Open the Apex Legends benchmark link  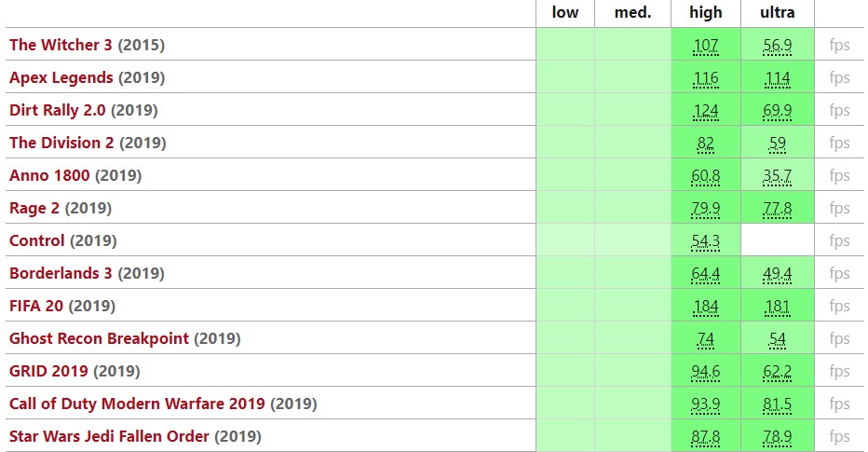(x=61, y=77)
